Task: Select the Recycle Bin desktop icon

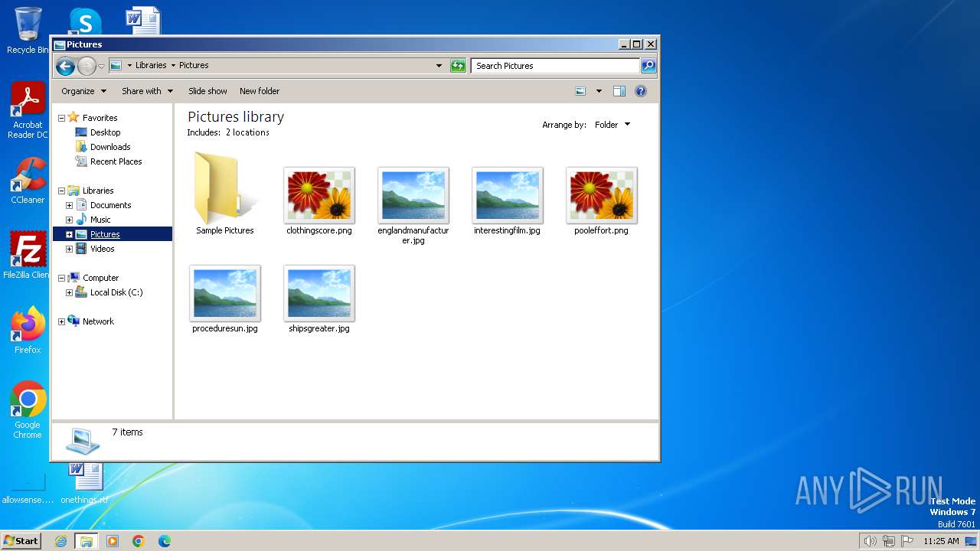Action: (x=28, y=31)
